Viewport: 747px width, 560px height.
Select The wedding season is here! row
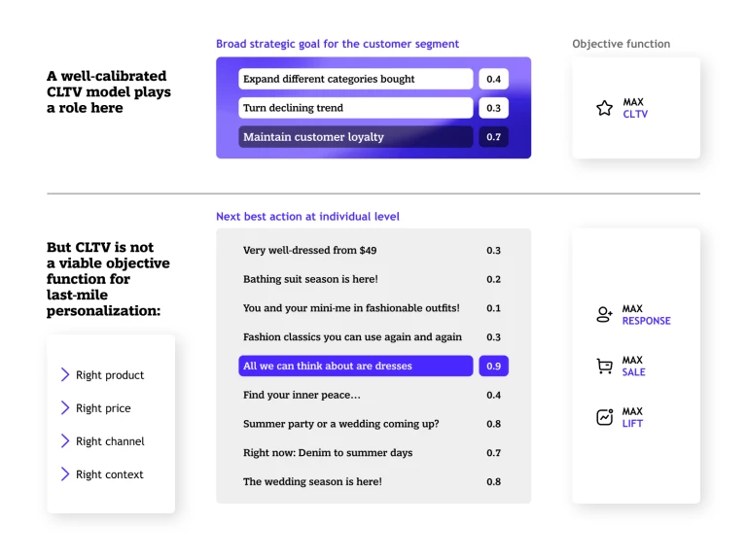[x=373, y=481]
